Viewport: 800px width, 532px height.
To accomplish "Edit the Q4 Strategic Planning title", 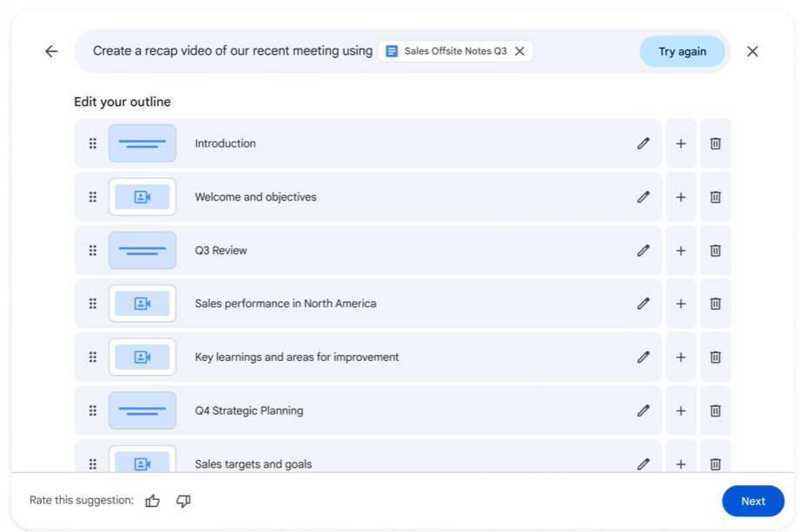I will pyautogui.click(x=643, y=410).
